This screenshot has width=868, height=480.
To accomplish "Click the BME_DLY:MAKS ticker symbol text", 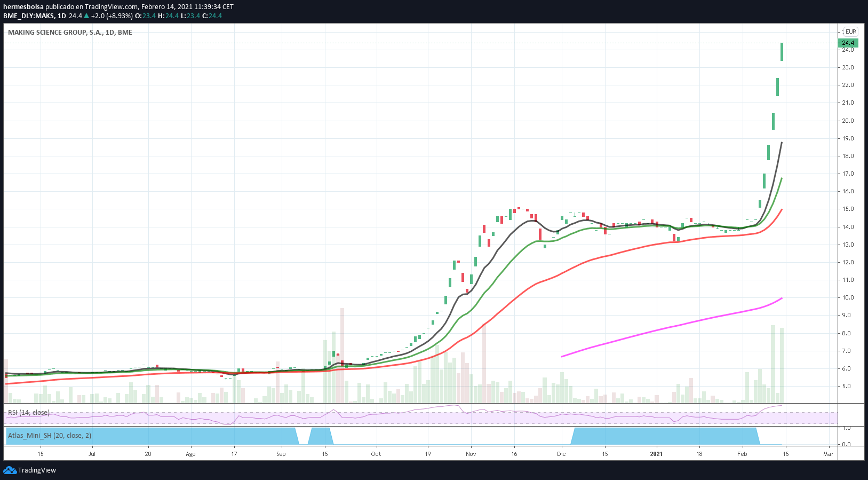I will pos(29,16).
